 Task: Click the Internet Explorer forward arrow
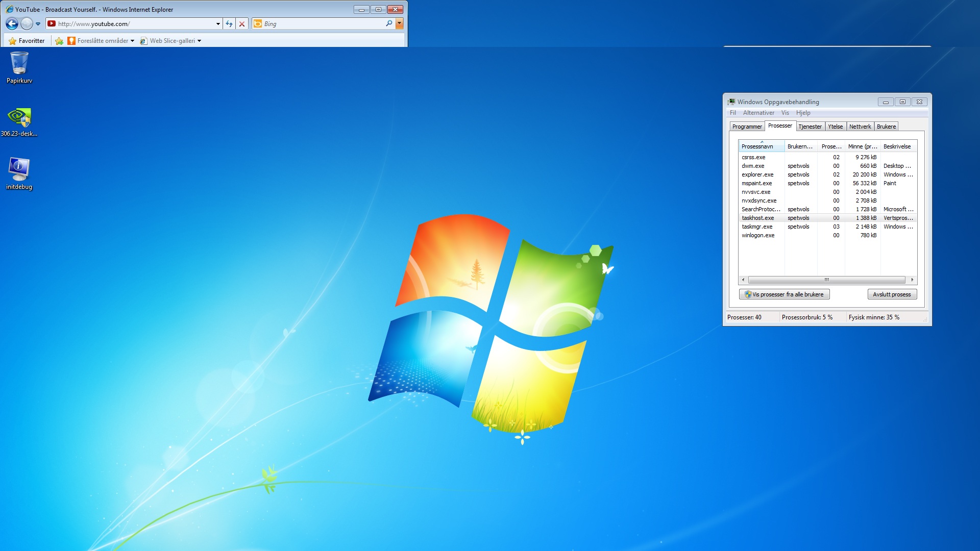(x=27, y=23)
